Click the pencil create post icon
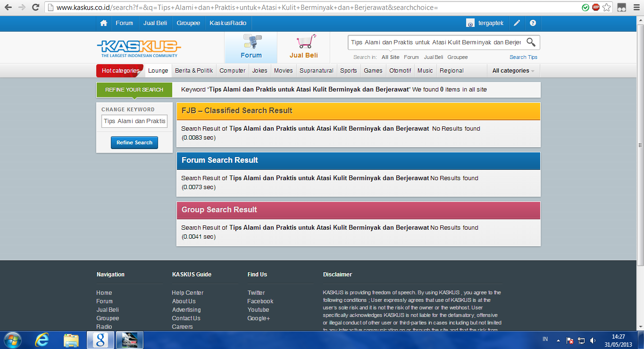Viewport: 644px width, 349px height. [517, 23]
